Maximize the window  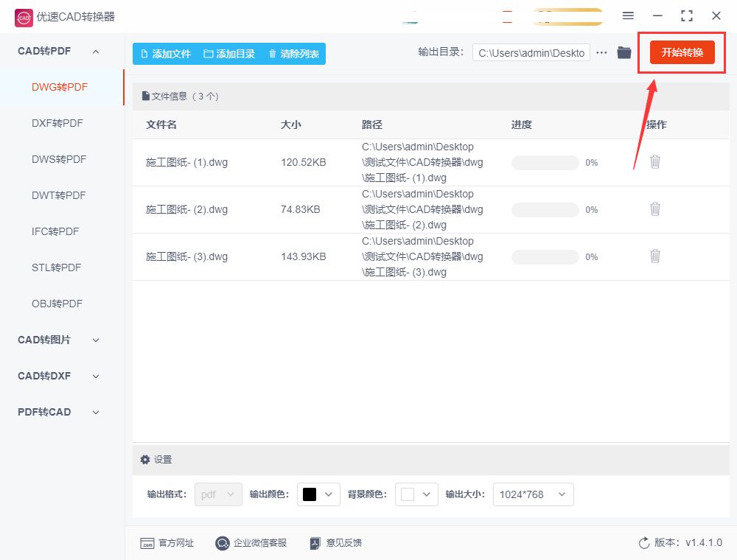point(687,16)
